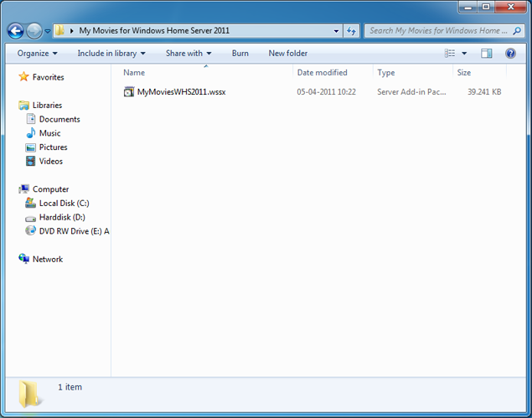Image resolution: width=532 pixels, height=418 pixels.
Task: Click the Harddisk (D:) drive icon
Action: point(30,218)
